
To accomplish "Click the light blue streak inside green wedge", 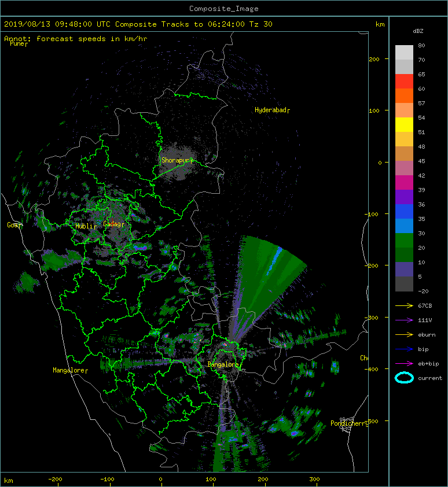I will point(274,263).
